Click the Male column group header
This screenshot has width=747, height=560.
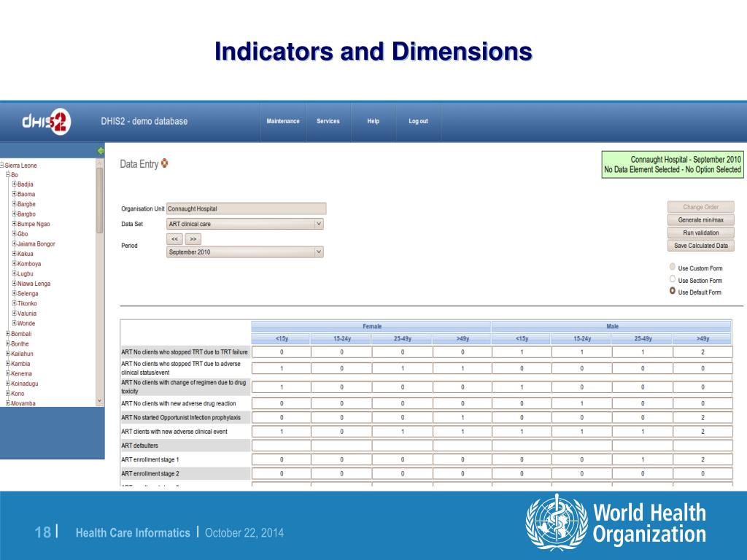point(612,326)
